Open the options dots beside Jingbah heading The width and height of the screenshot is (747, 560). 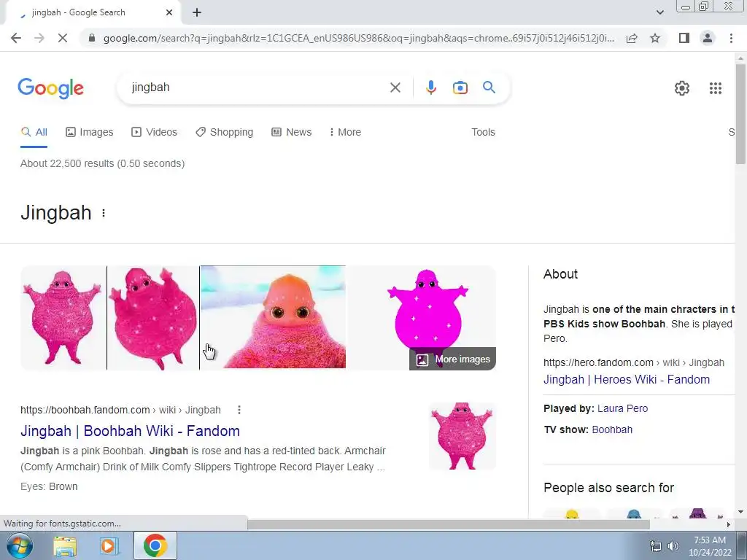(x=104, y=213)
